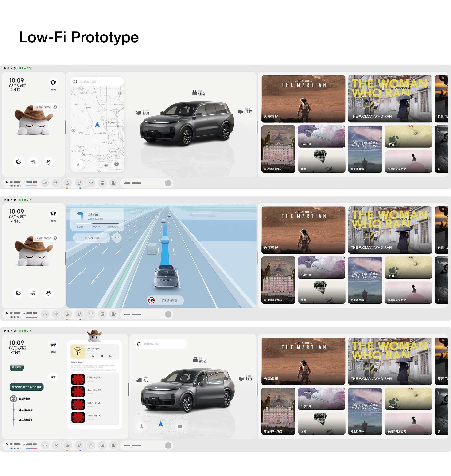Select the S12 机场高速 road label
The image size is (451, 476).
click(x=169, y=300)
